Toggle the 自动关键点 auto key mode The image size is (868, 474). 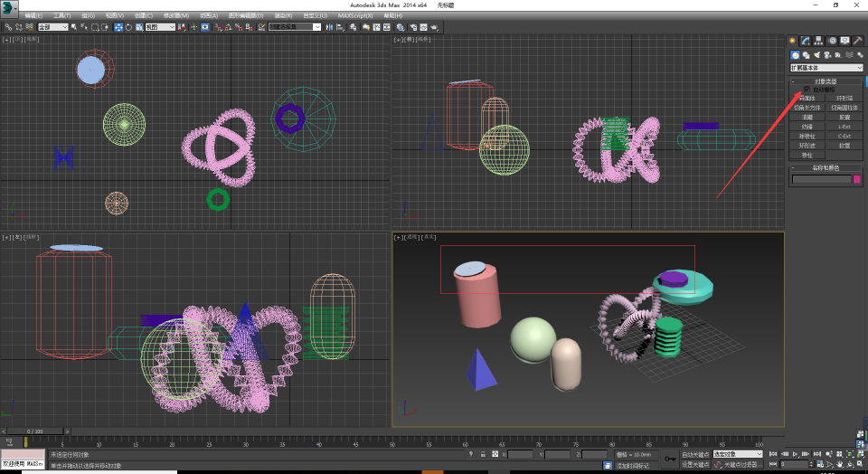coord(694,454)
